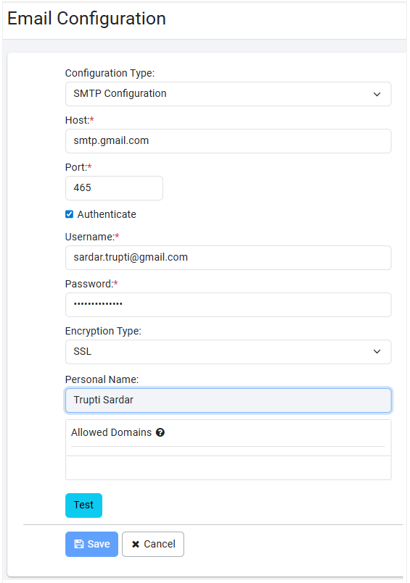410x583 pixels.
Task: Click the chevron arrow in Configuration Type select
Action: (377, 94)
